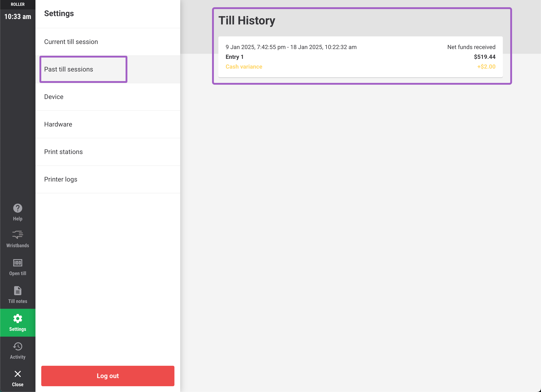Click the $519.44 net funds amount
541x392 pixels.
(x=485, y=57)
